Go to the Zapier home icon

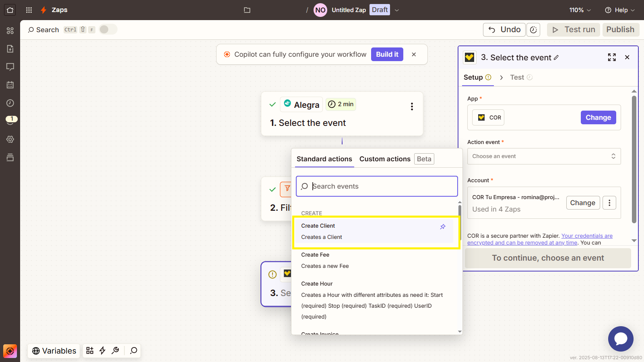click(10, 10)
